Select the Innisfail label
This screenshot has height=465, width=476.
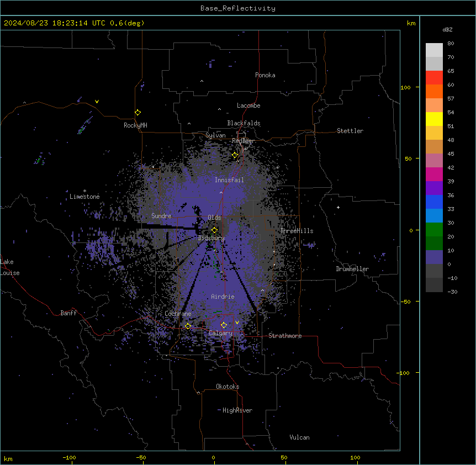pos(229,180)
